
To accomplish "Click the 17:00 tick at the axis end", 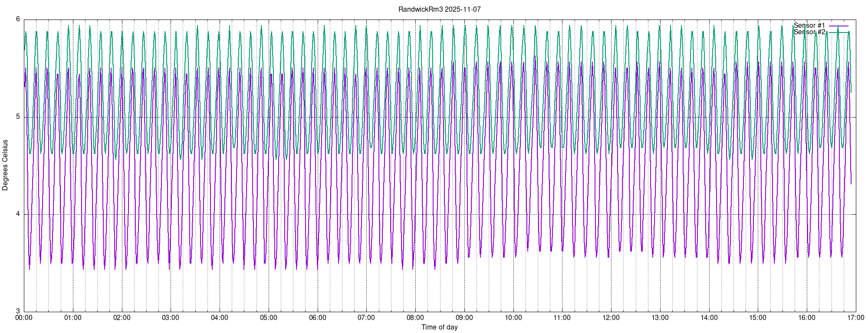I will click(x=856, y=318).
